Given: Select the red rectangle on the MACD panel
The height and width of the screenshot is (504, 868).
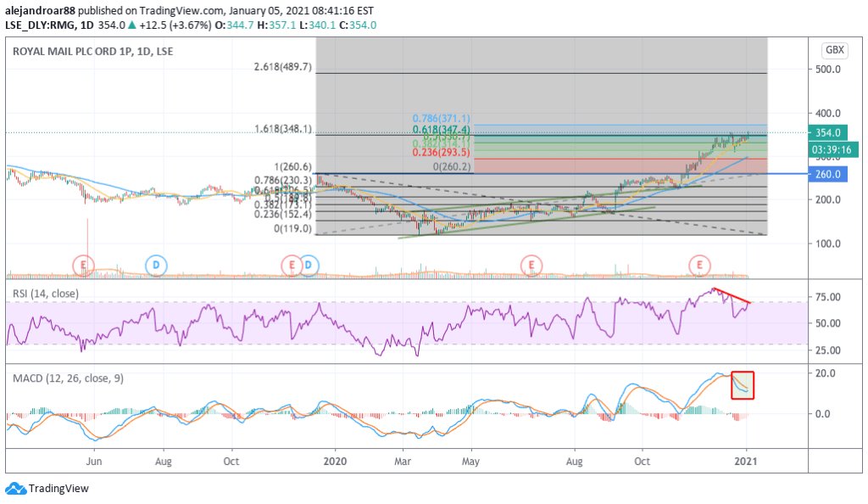Looking at the screenshot, I should 743,384.
